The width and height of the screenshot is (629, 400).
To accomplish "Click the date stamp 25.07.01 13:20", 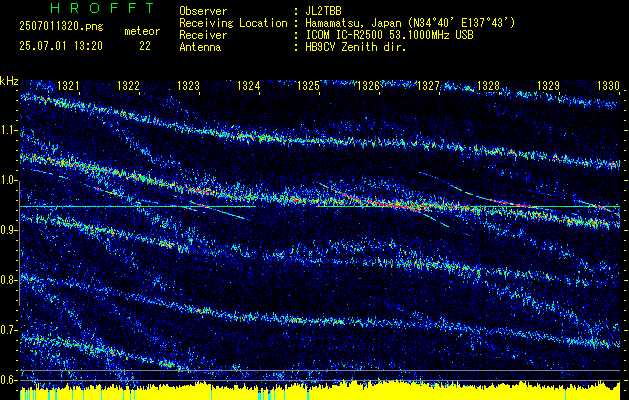I will click(61, 46).
